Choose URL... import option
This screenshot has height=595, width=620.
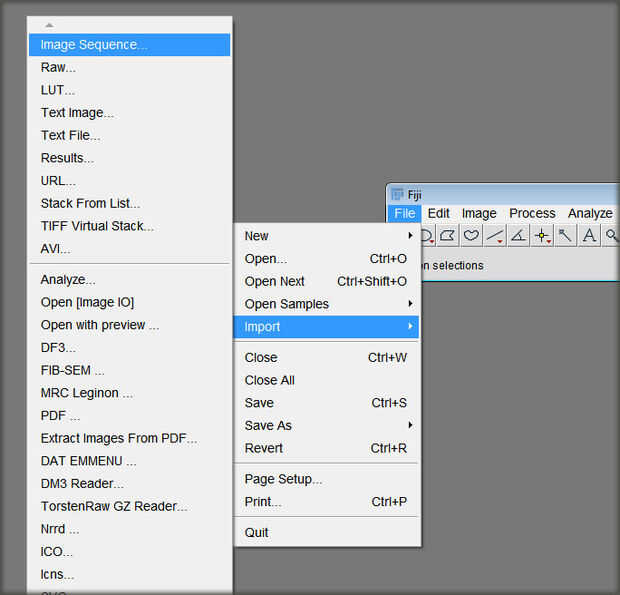tap(130, 181)
